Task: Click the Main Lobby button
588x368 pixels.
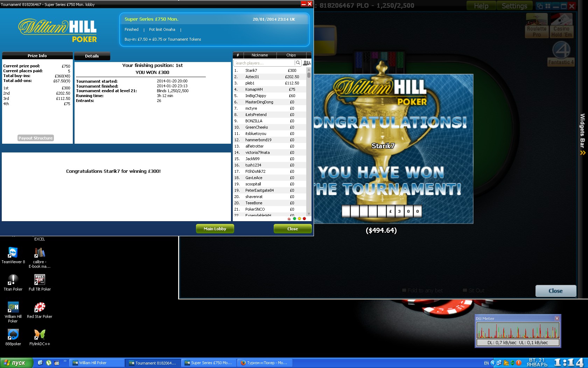Action: [x=215, y=229]
